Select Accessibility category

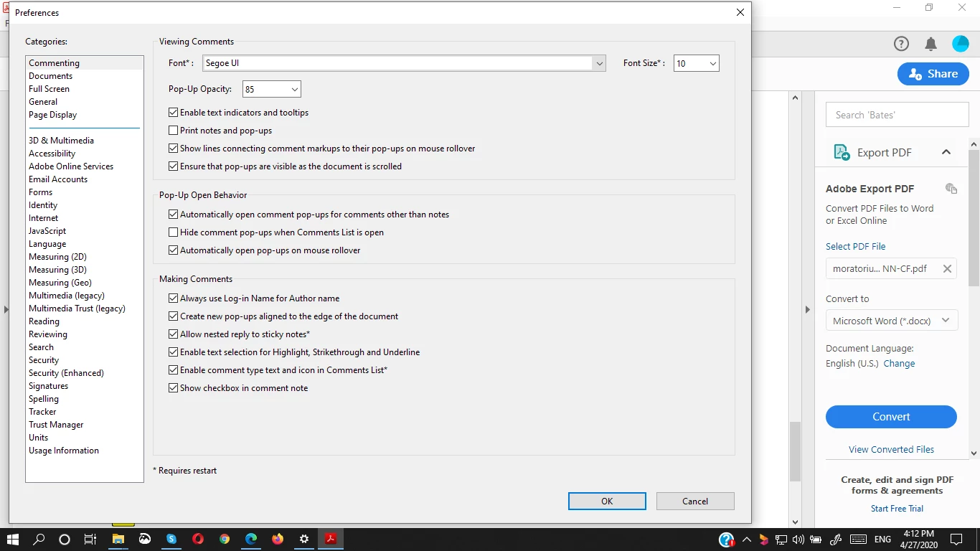(x=52, y=154)
